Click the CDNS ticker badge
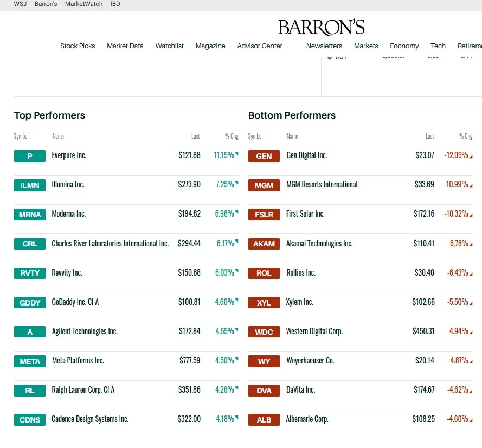The height and width of the screenshot is (448, 482). (x=30, y=420)
